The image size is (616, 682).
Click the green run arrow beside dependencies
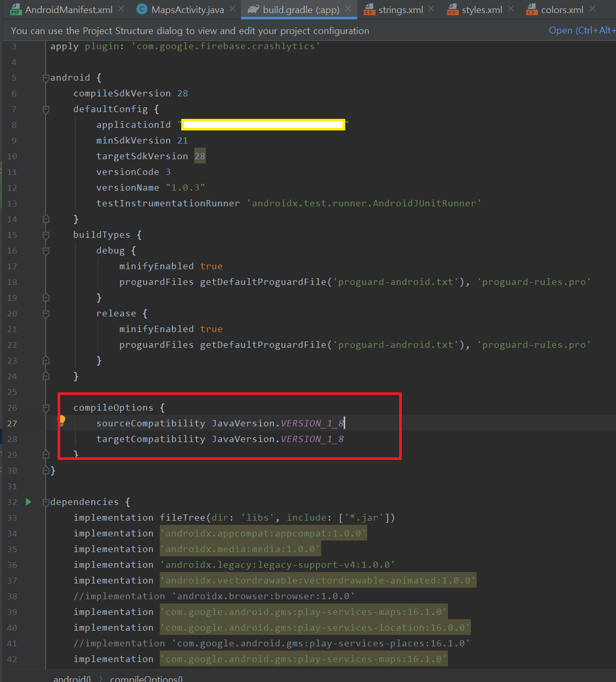click(28, 502)
